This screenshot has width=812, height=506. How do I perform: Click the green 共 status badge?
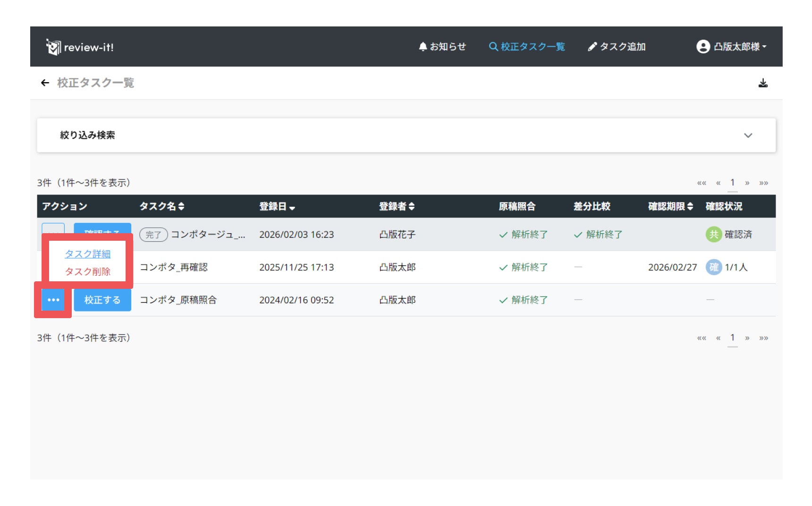tap(713, 235)
